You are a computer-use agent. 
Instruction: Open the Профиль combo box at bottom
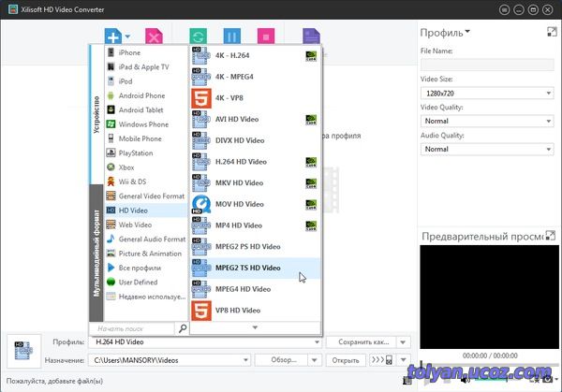(x=206, y=342)
